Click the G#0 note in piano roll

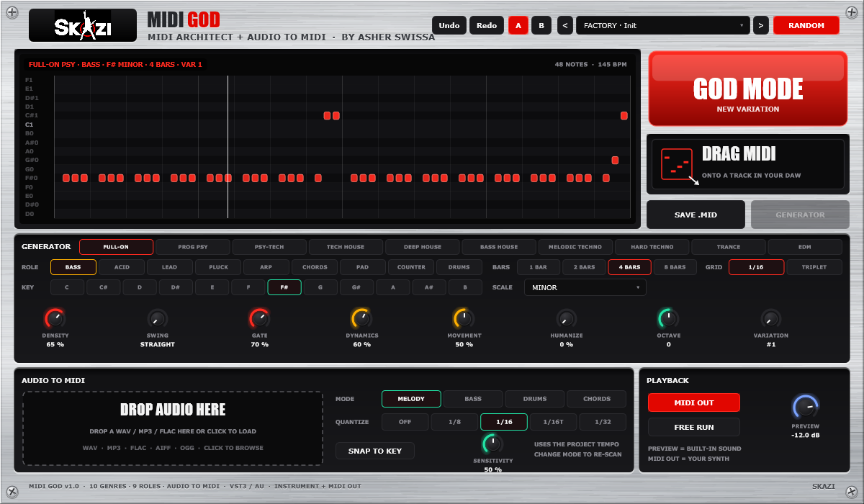[x=615, y=160]
